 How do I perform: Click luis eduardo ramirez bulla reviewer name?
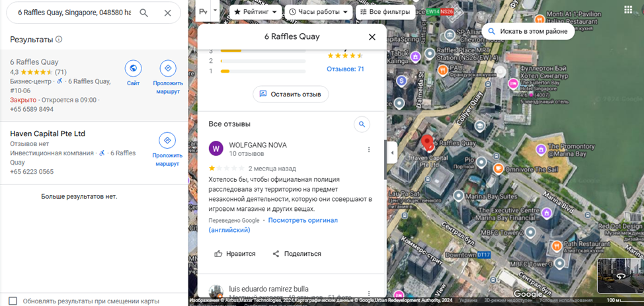click(x=268, y=289)
